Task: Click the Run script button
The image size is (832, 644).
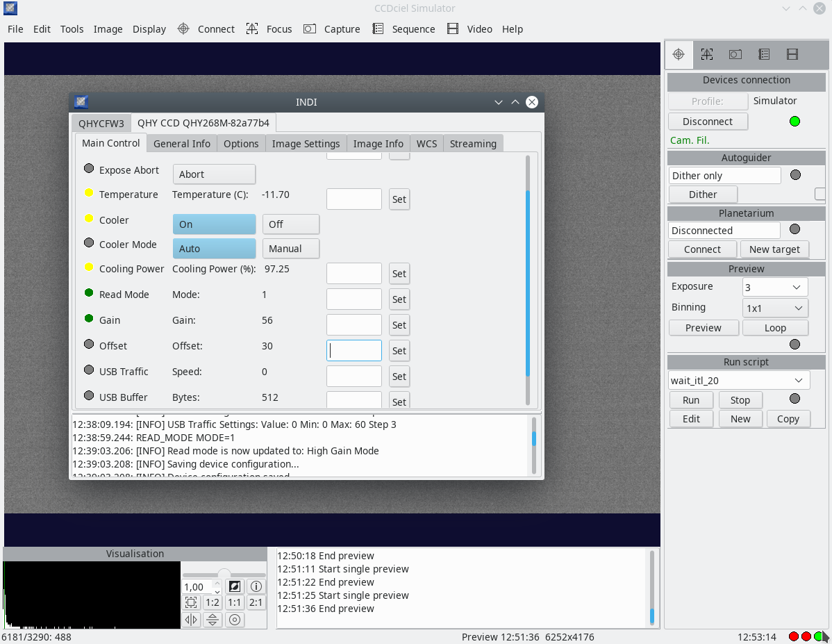Action: (691, 399)
